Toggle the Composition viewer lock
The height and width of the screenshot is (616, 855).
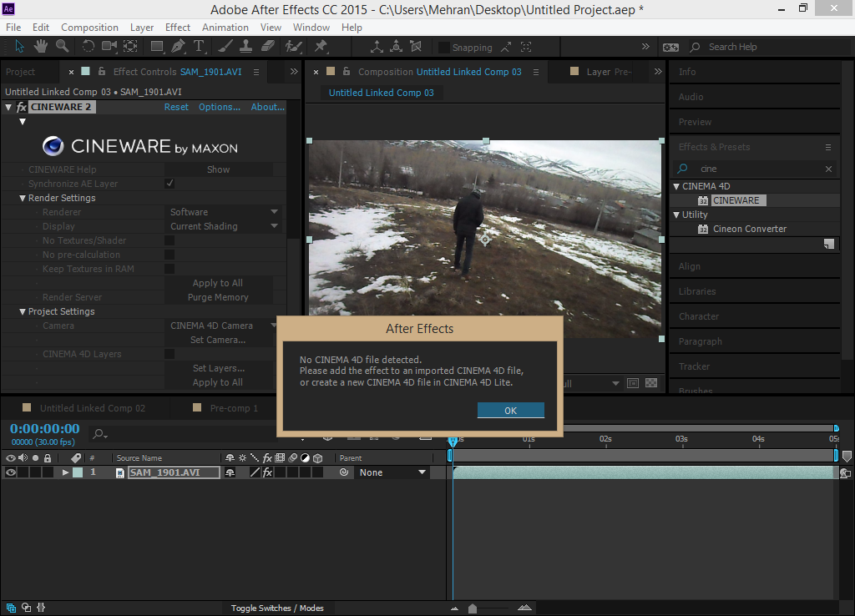coord(347,72)
